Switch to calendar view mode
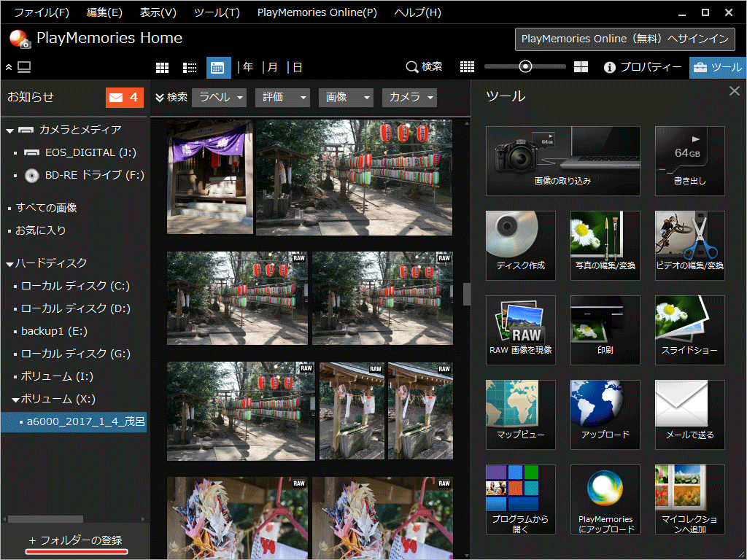 (x=218, y=67)
